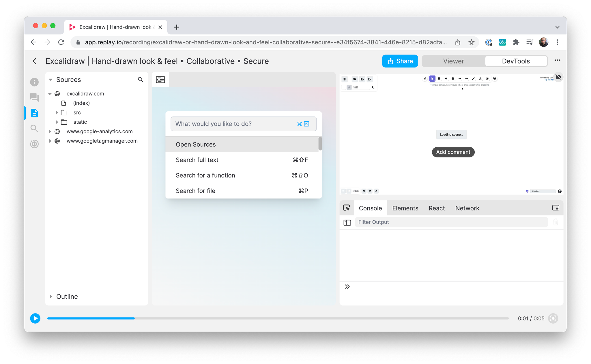Click the teal browser extension icon
The height and width of the screenshot is (364, 591).
tap(502, 42)
